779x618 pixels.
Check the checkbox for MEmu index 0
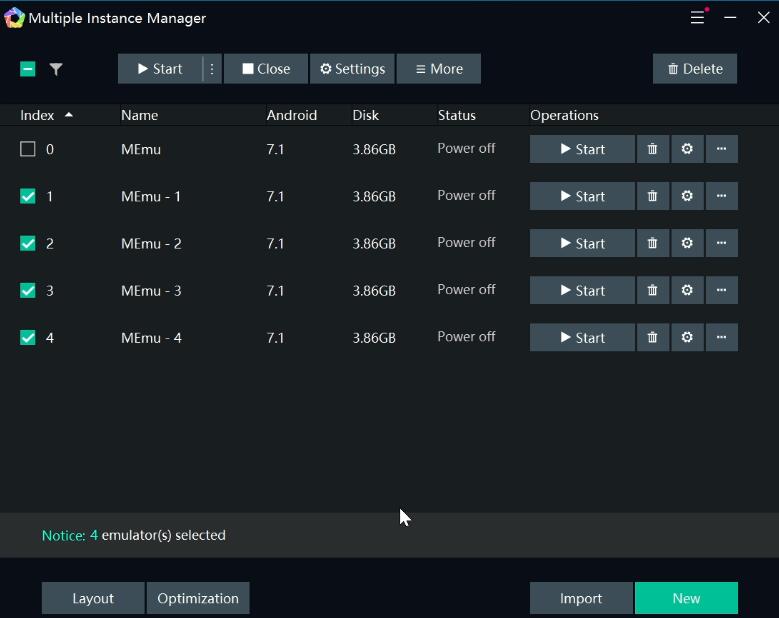tap(28, 149)
